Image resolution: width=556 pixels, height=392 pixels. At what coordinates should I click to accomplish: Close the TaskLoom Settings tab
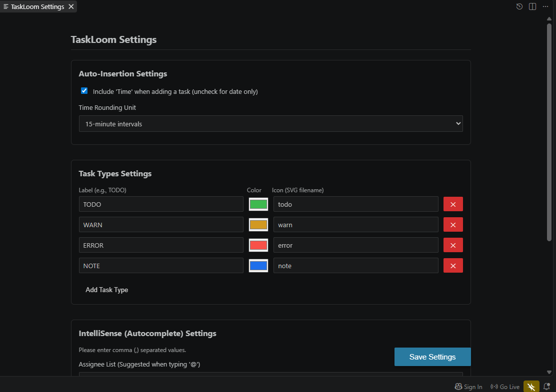click(71, 6)
